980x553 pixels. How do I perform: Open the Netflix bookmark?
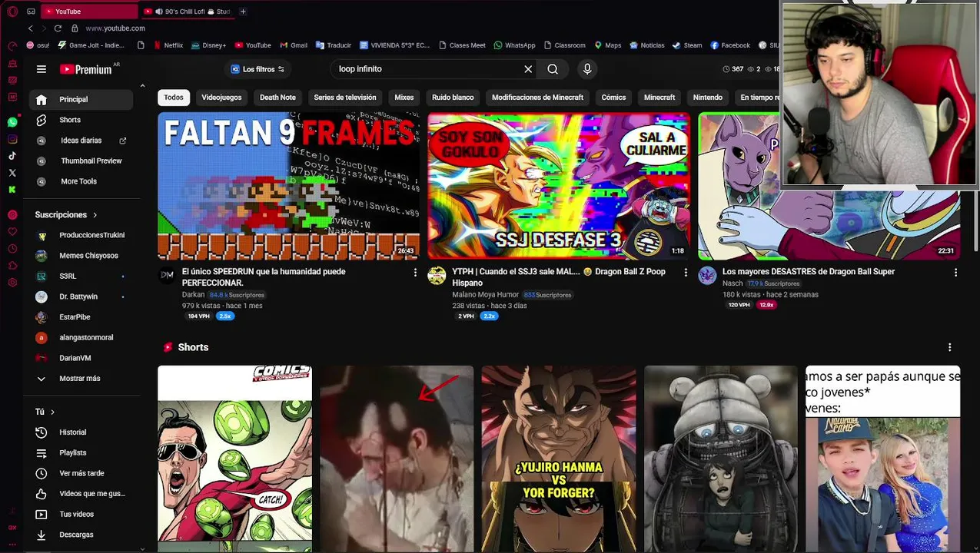tap(168, 45)
